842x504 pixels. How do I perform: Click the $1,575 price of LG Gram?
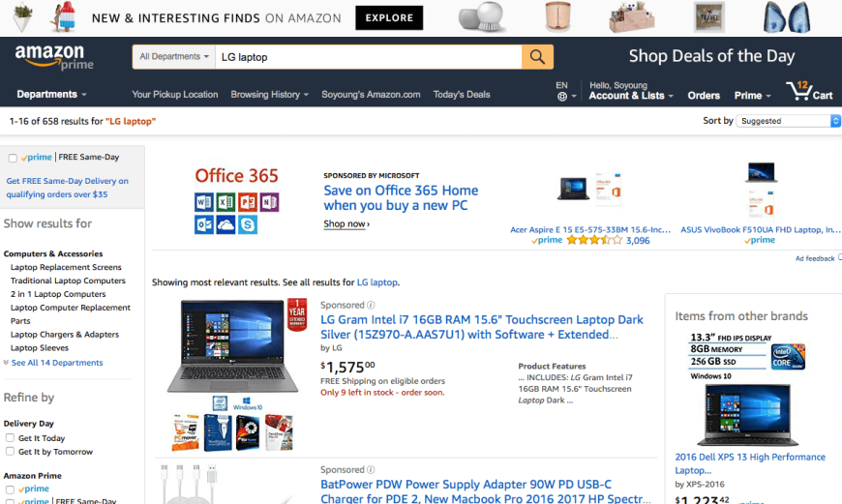pos(347,368)
